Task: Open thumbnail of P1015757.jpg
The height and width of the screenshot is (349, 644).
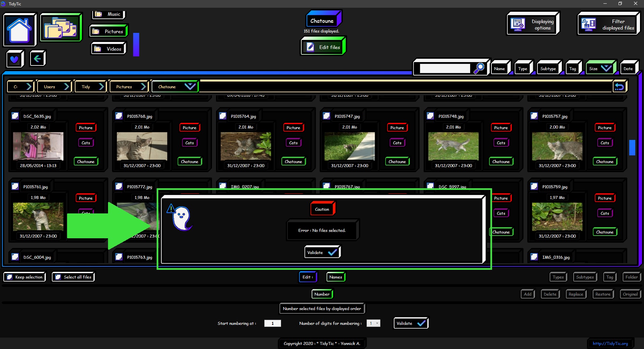Action: coord(557,146)
